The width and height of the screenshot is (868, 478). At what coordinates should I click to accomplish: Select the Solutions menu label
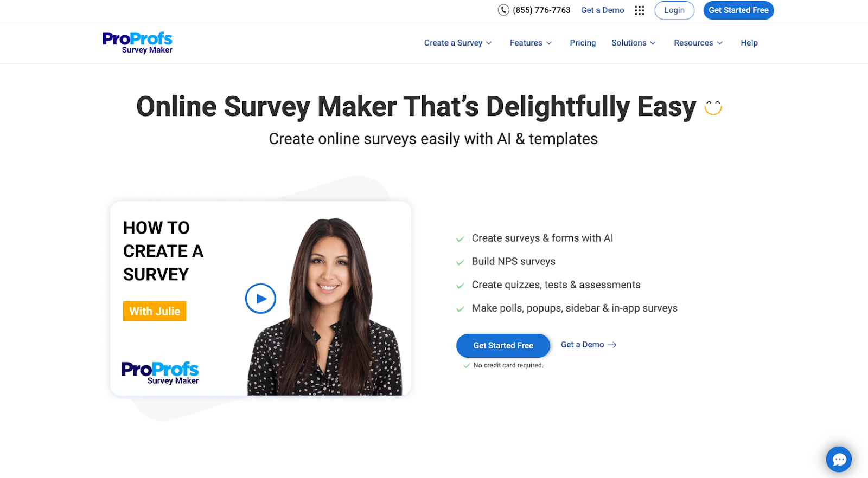coord(629,43)
